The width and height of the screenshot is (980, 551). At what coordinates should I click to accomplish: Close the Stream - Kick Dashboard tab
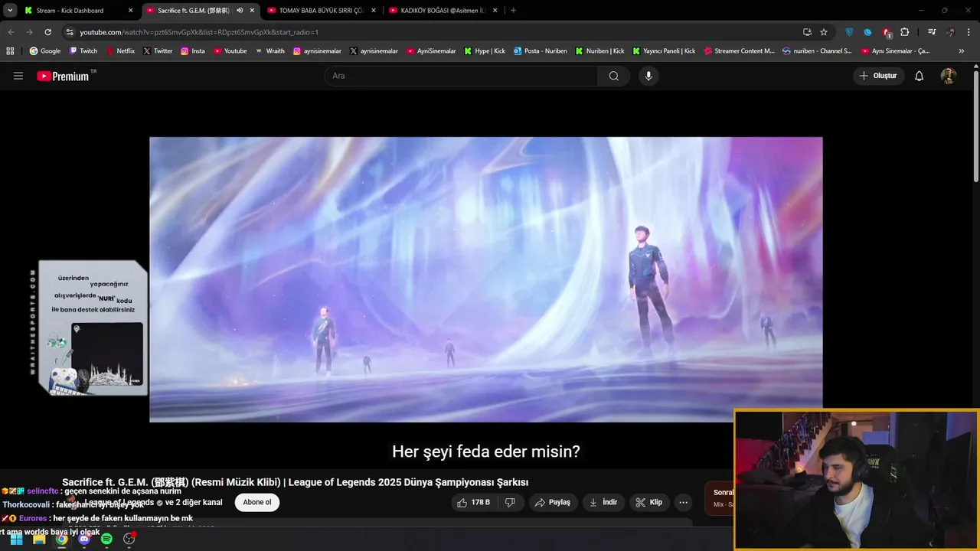tap(130, 11)
